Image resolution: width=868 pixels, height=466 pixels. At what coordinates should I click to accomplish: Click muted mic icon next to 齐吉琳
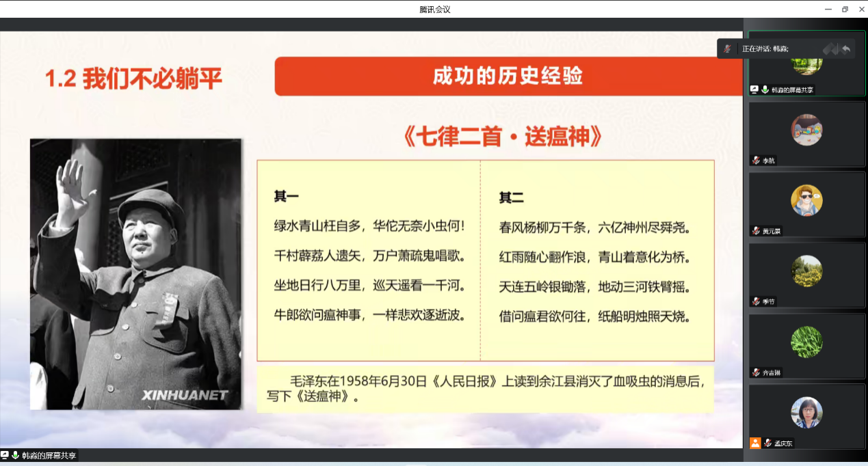tap(756, 372)
